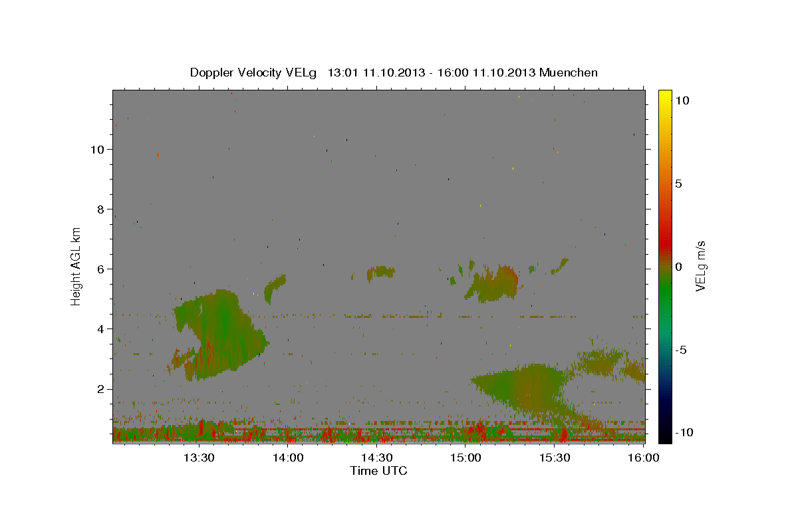The image size is (798, 532).
Task: Click the low cloud echo near 15:20
Action: pos(525,392)
